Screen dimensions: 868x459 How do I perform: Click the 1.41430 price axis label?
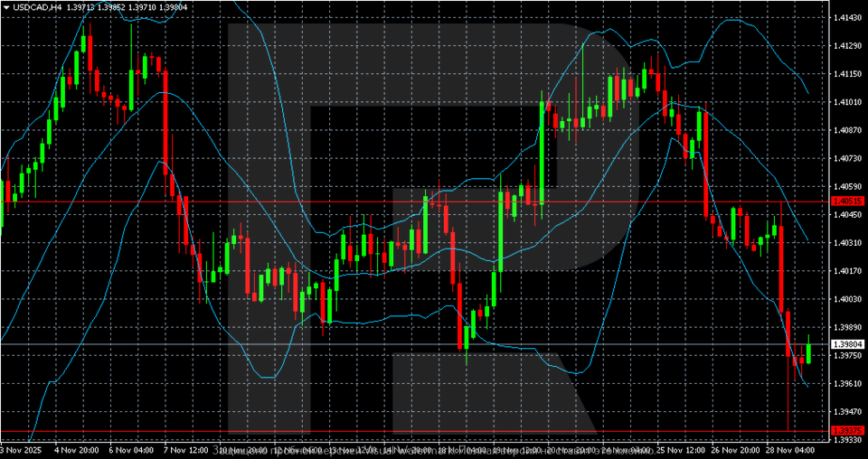[x=848, y=17]
